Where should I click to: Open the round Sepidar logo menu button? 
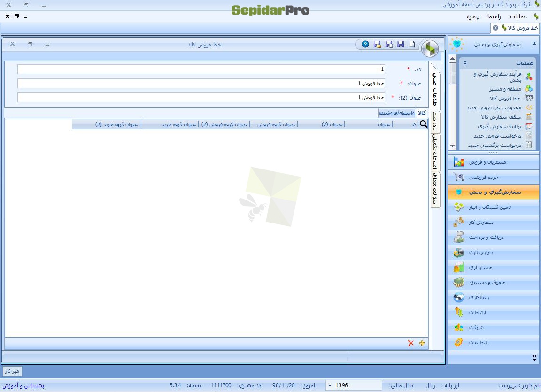(430, 49)
